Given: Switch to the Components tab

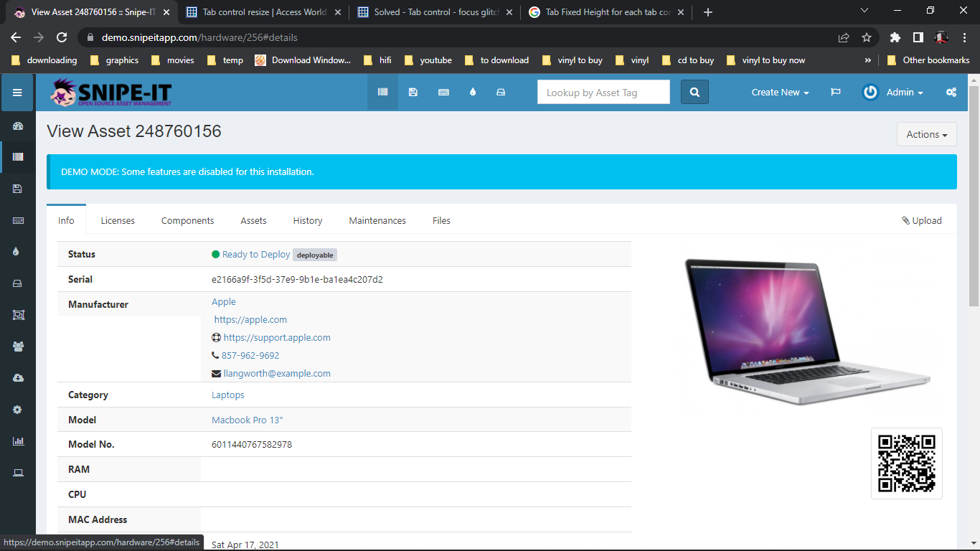Looking at the screenshot, I should coord(187,220).
